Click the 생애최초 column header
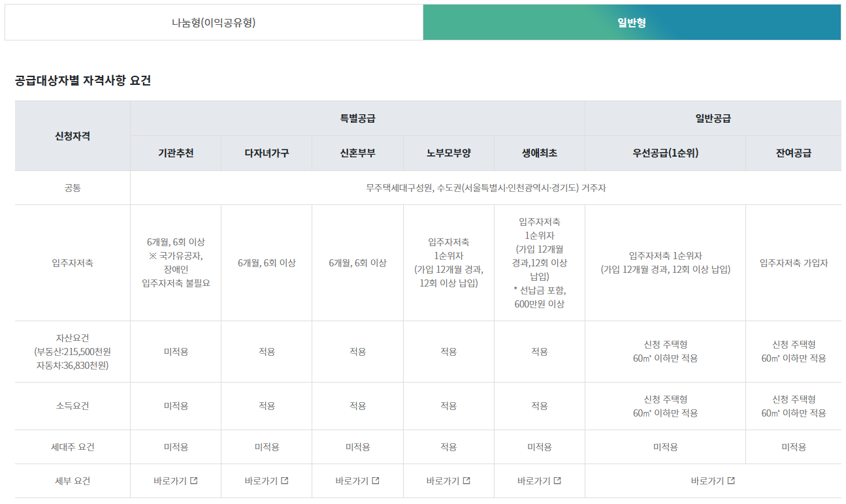Image resolution: width=846 pixels, height=504 pixels. pos(539,153)
